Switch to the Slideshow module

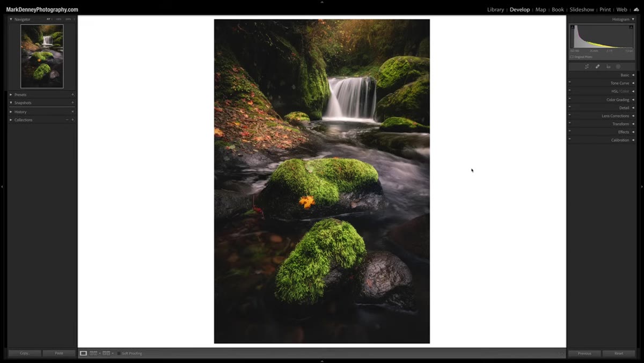582,10
